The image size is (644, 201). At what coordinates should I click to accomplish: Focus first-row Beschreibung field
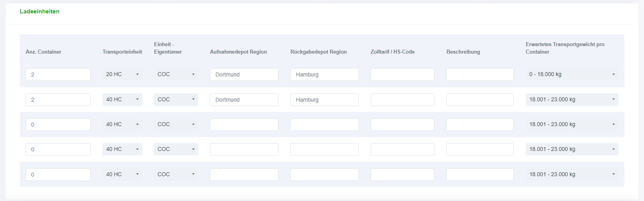point(479,74)
